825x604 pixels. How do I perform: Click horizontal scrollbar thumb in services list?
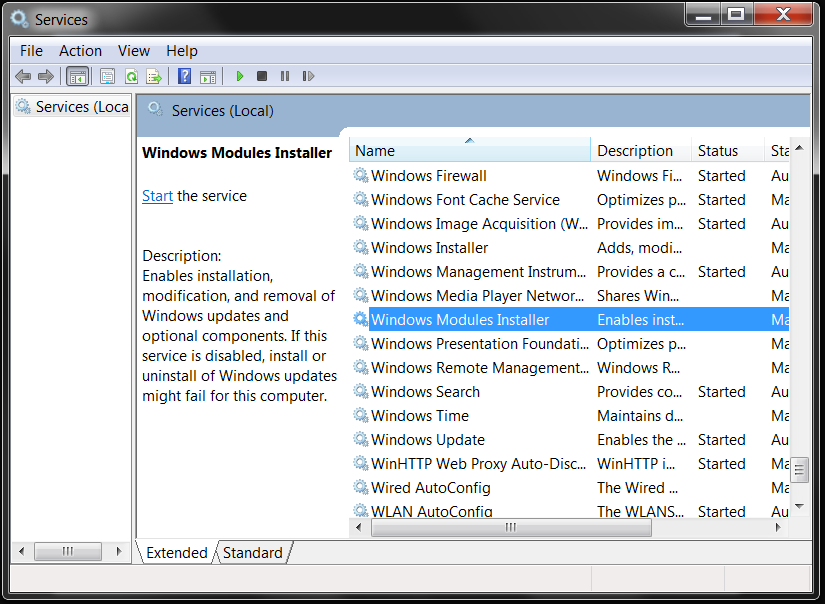(511, 527)
